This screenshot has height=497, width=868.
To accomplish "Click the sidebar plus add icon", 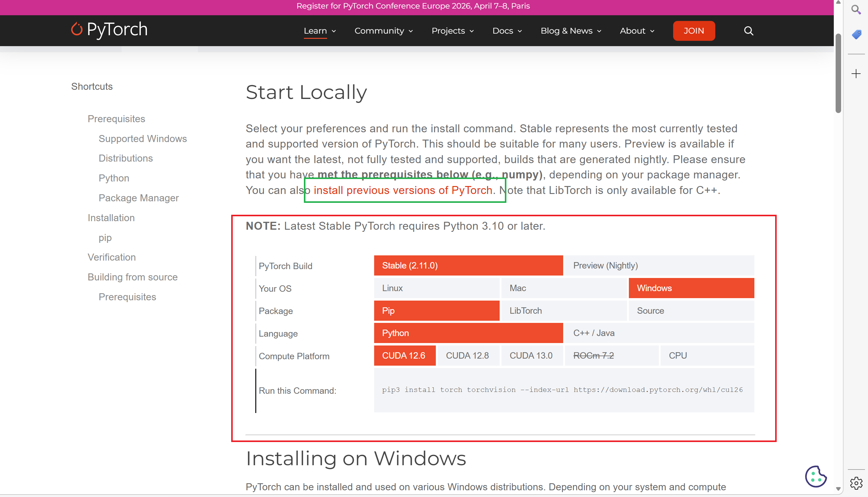I will (x=856, y=74).
